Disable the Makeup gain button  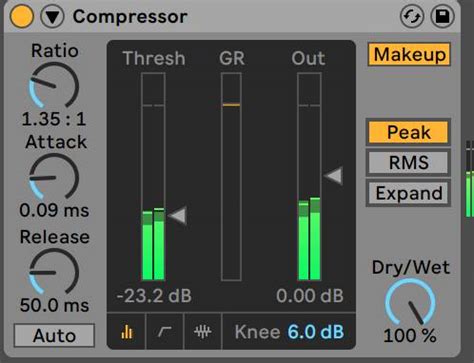coord(409,54)
